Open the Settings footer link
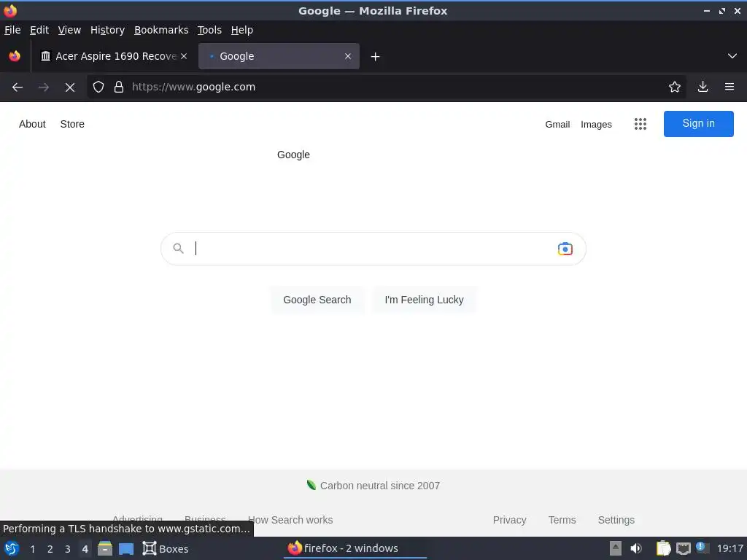The image size is (747, 560). pyautogui.click(x=616, y=520)
